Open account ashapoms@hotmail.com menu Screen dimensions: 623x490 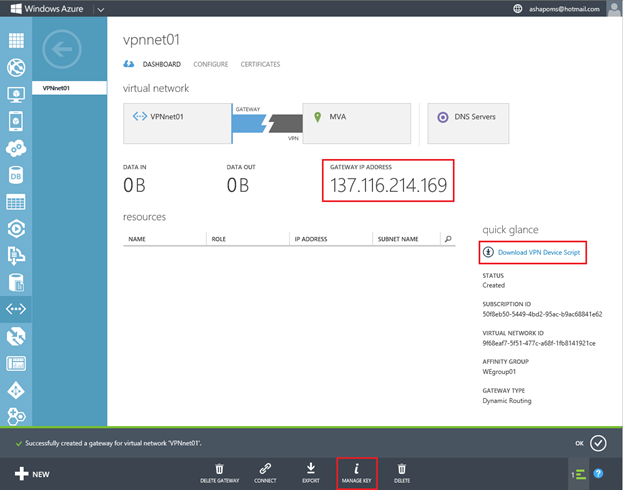point(564,9)
